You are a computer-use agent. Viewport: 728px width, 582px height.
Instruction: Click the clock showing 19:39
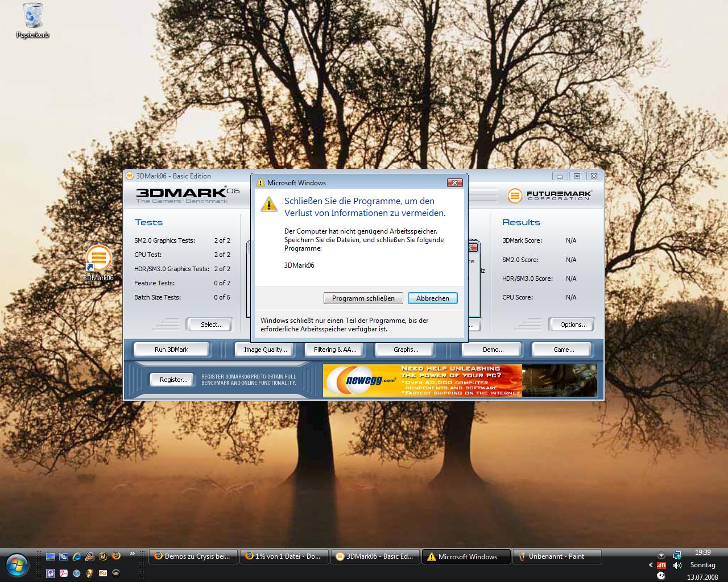click(x=703, y=552)
